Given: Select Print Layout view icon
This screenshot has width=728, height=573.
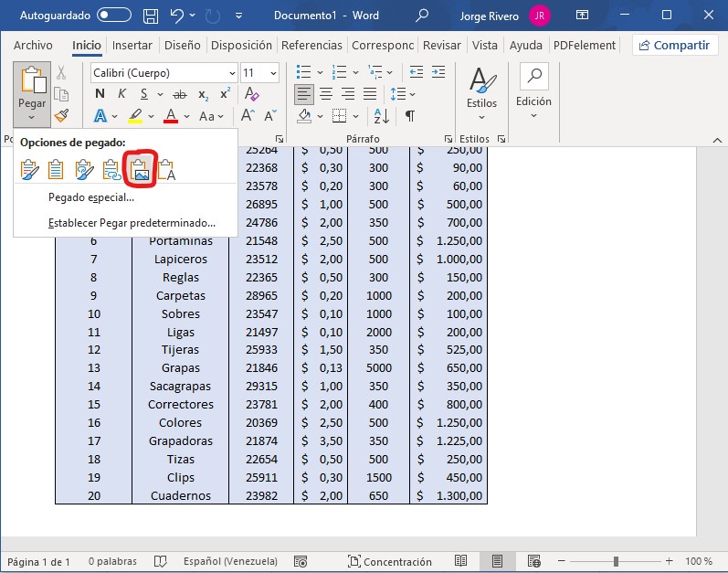Looking at the screenshot, I should 497,561.
